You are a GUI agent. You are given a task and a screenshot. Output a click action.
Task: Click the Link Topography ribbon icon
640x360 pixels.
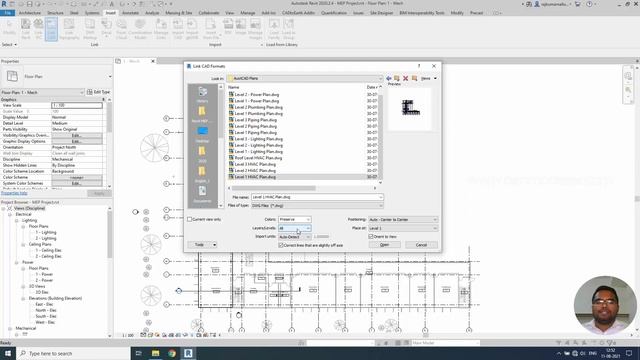69,29
